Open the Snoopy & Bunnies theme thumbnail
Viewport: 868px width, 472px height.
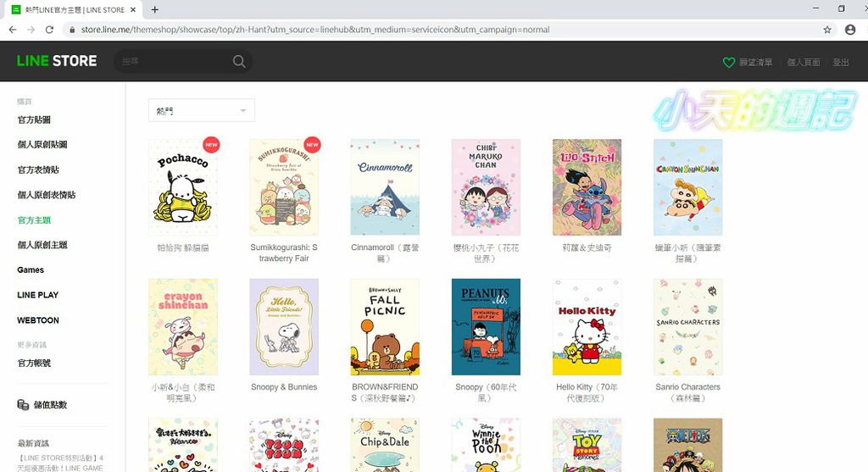pyautogui.click(x=284, y=327)
